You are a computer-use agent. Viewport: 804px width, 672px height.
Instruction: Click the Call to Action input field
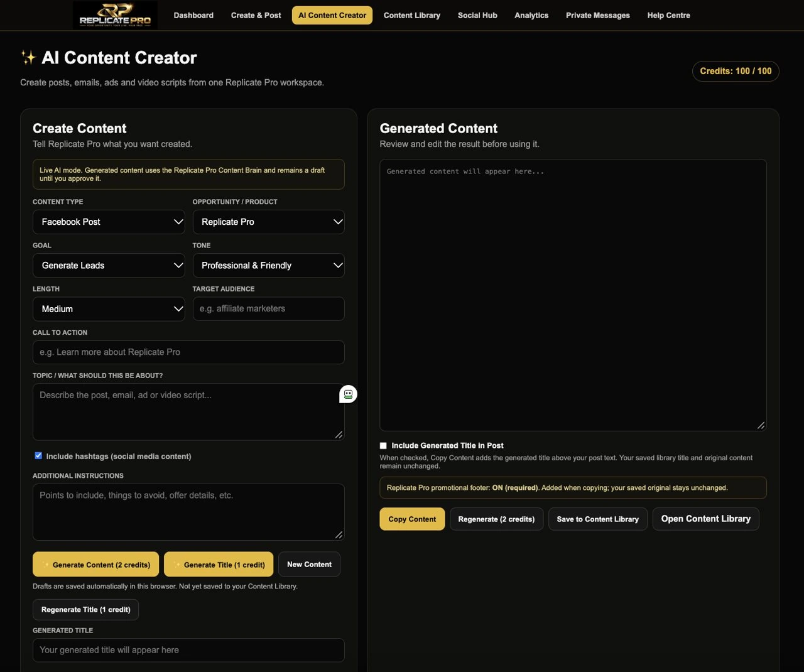[x=188, y=352]
